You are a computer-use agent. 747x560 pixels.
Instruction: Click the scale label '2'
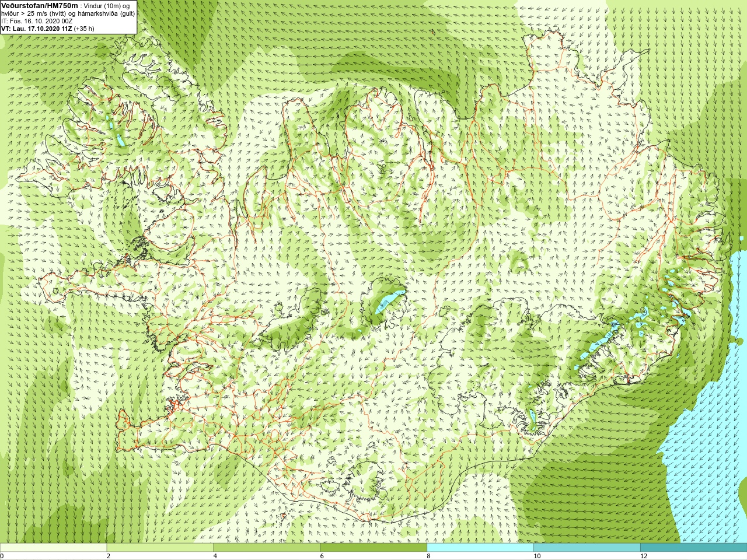109,556
